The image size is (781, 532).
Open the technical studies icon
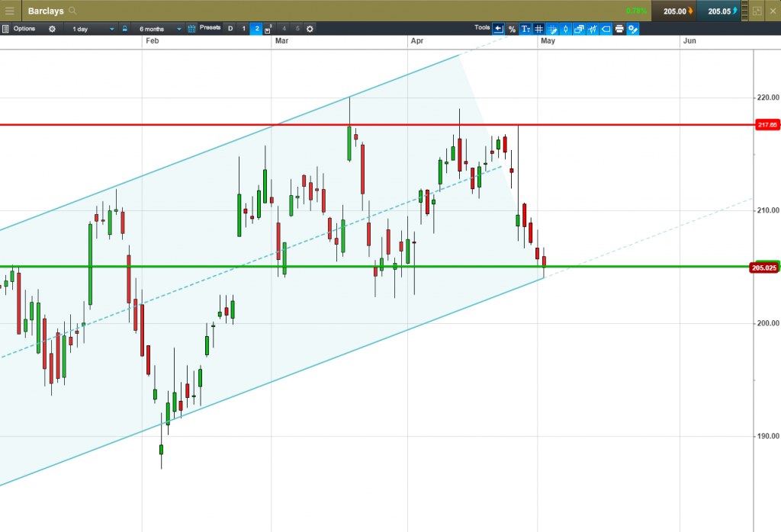pyautogui.click(x=592, y=29)
